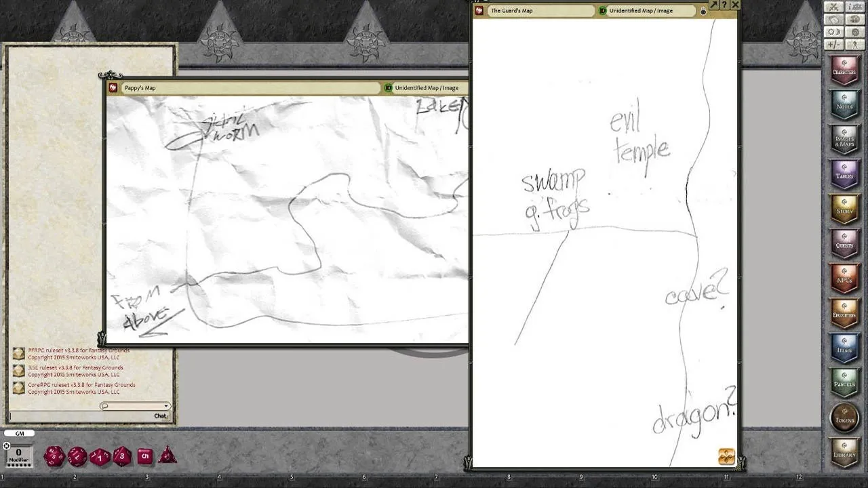Click the red d8 die
868x488 pixels.
pyautogui.click(x=122, y=456)
